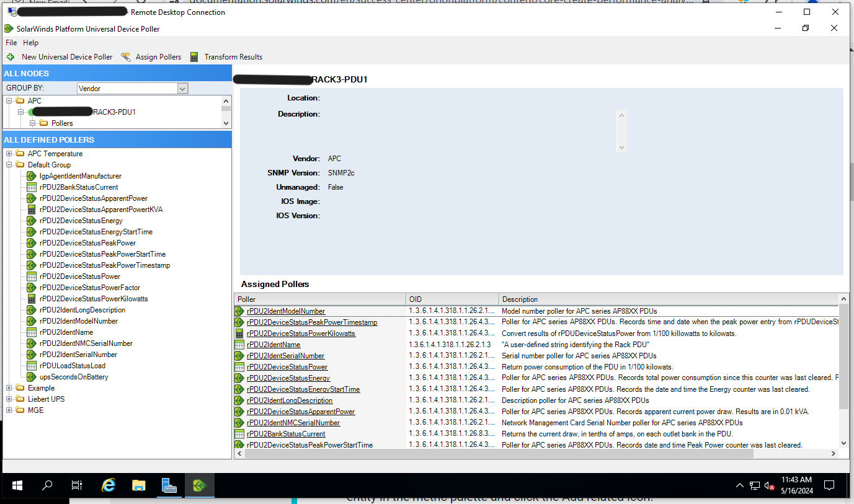This screenshot has height=504, width=854.
Task: Open Internet Explorer from the taskbar
Action: coord(109,485)
